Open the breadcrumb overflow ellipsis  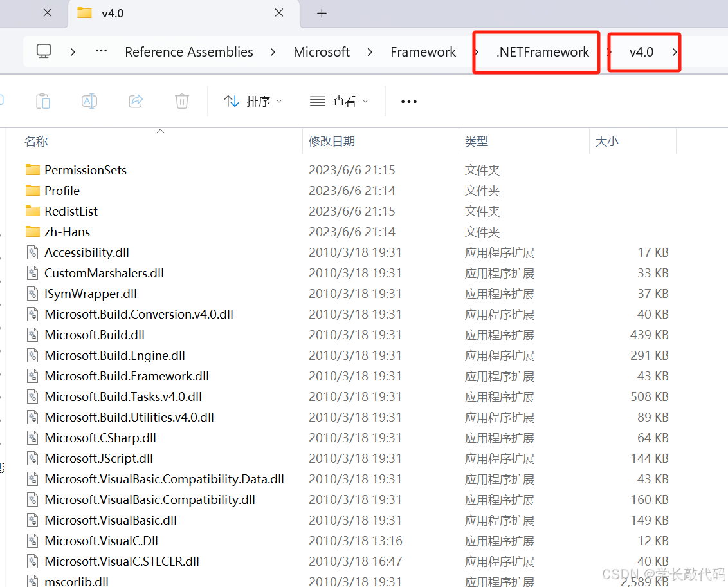tap(101, 51)
